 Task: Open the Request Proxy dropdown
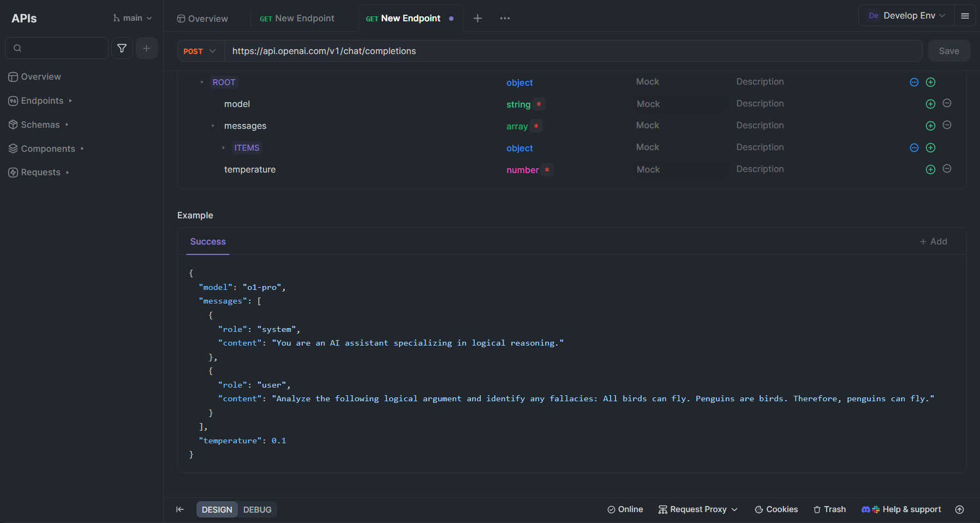698,510
